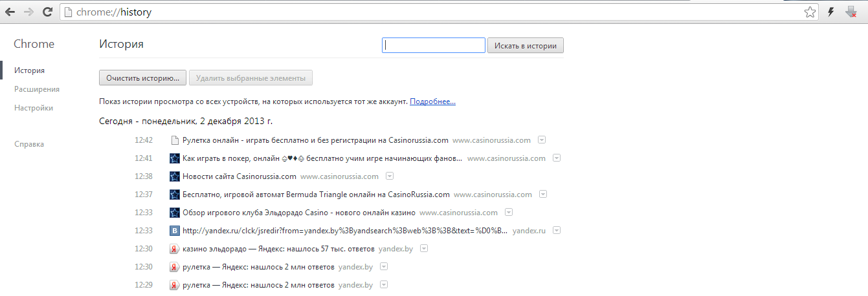The height and width of the screenshot is (296, 868).
Task: Open Справка in the sidebar
Action: 29,144
